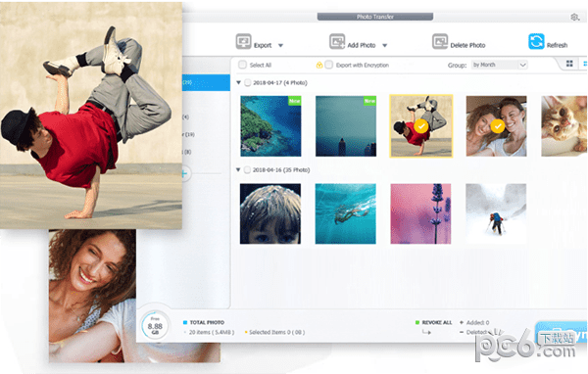Tick the 2018-04-16 group checkbox
The height and width of the screenshot is (374, 588).
click(247, 170)
